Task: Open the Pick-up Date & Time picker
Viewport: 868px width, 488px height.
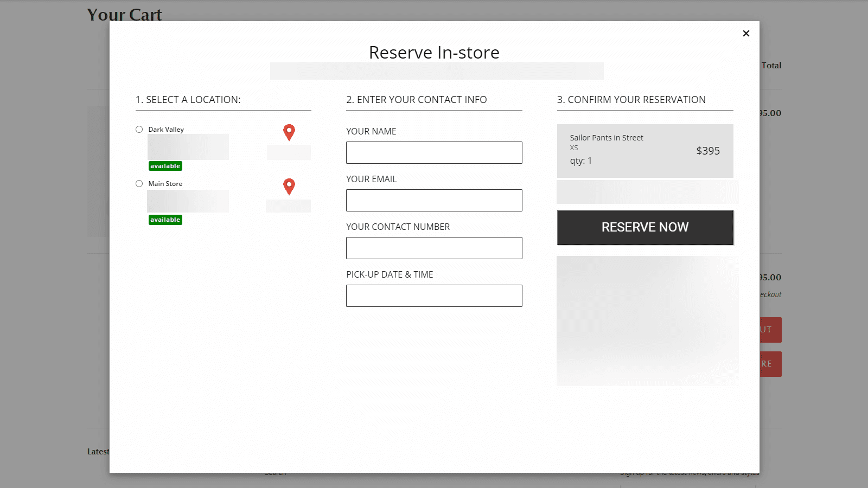Action: click(433, 296)
